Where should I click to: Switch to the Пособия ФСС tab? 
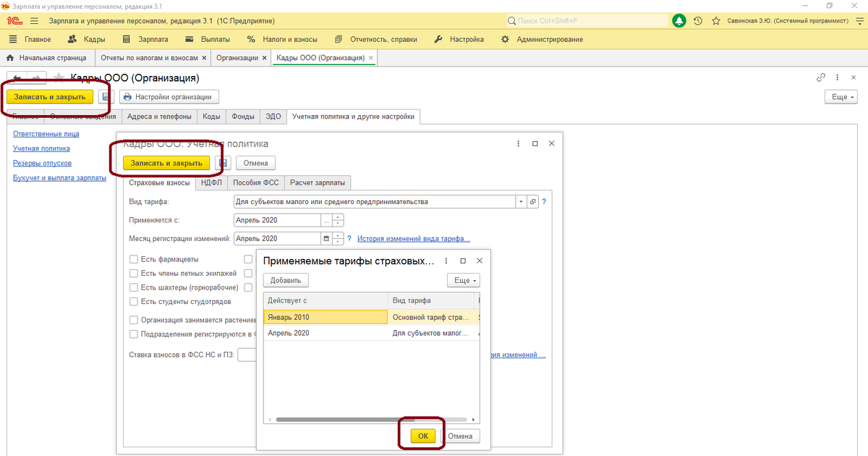click(x=255, y=182)
